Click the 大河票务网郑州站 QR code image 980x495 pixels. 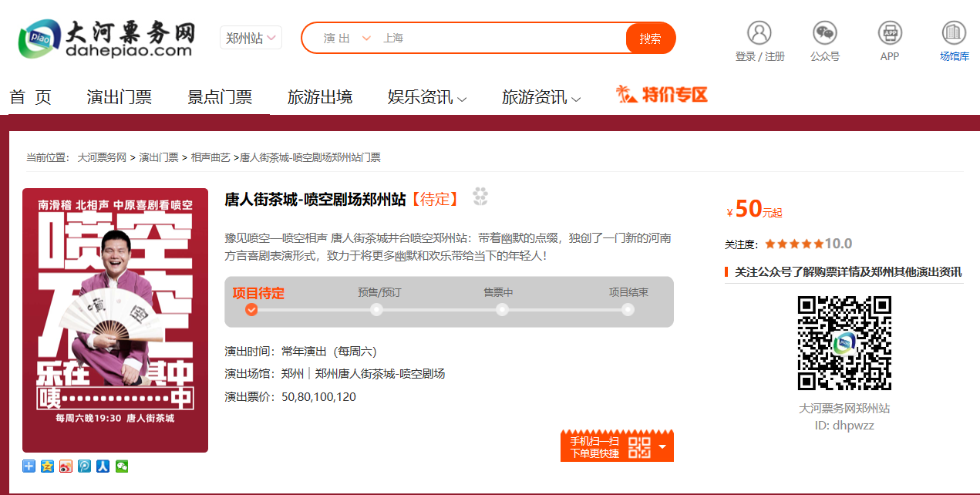point(844,343)
